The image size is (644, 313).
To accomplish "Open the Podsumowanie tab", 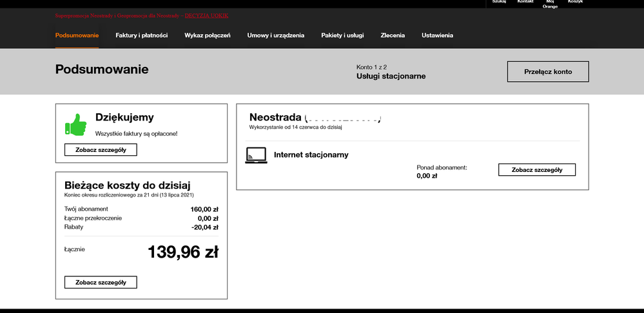I will click(x=77, y=35).
